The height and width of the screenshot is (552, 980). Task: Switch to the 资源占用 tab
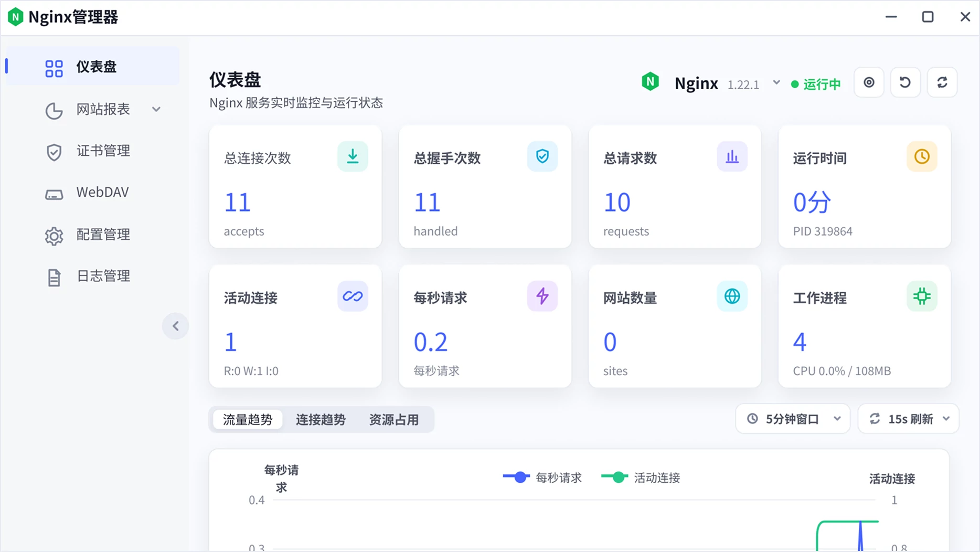click(x=393, y=420)
